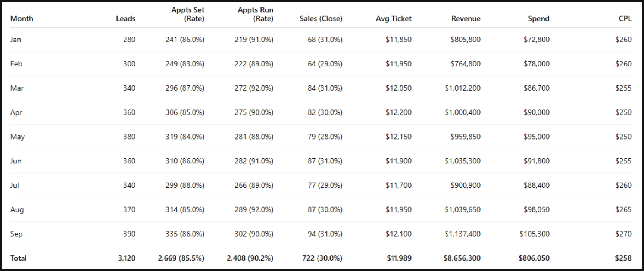Image resolution: width=644 pixels, height=271 pixels.
Task: Select Jul appts run 266 (89.0%)
Action: pos(254,185)
